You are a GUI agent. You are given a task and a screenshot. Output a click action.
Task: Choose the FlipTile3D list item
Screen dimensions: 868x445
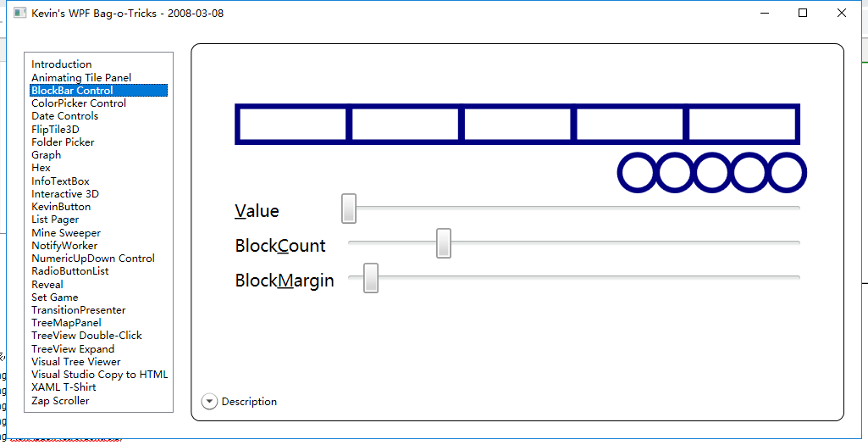55,130
